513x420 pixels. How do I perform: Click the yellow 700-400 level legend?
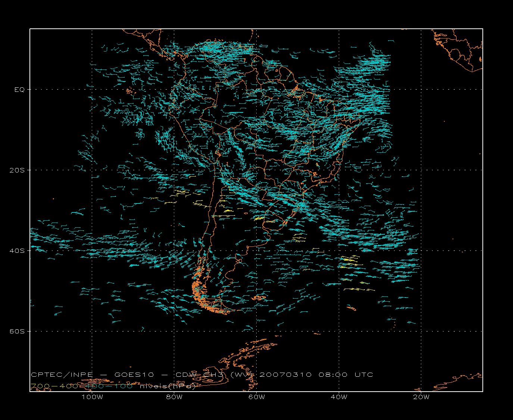point(54,386)
